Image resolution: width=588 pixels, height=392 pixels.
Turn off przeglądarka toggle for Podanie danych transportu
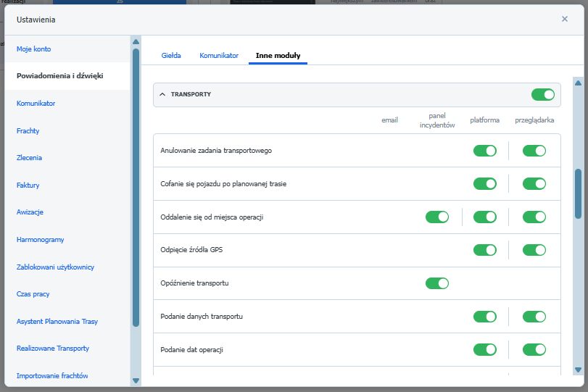pos(534,317)
